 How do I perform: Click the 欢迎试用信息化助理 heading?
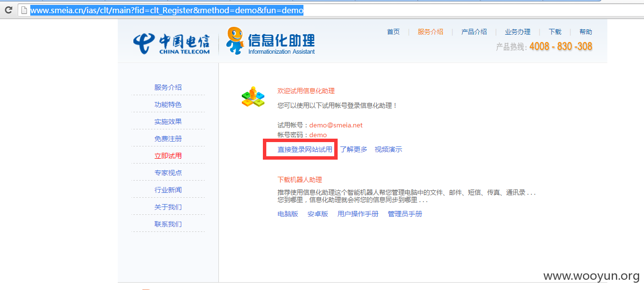pyautogui.click(x=306, y=91)
